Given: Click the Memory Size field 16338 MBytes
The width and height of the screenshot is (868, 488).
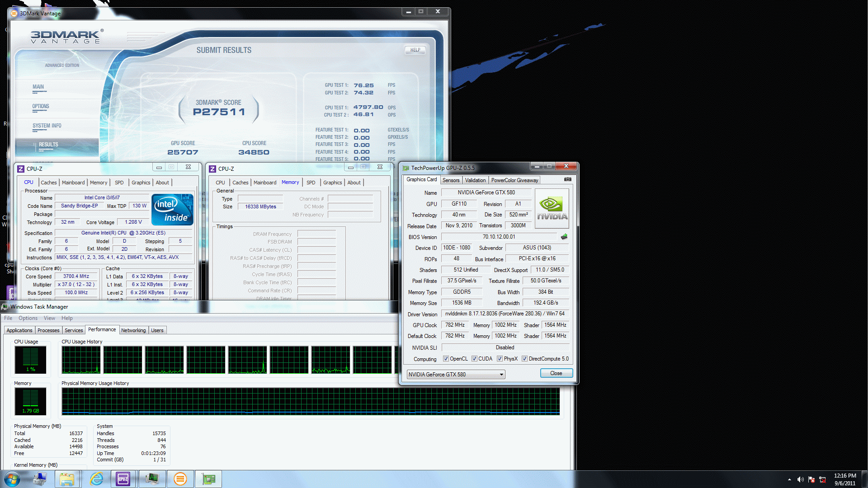Looking at the screenshot, I should coord(260,206).
